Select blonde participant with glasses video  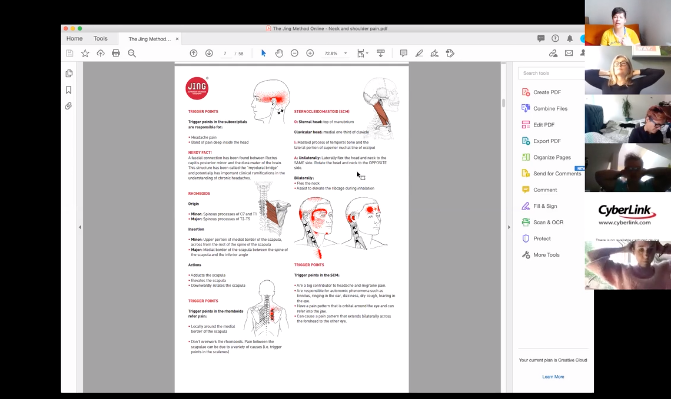[x=627, y=70]
